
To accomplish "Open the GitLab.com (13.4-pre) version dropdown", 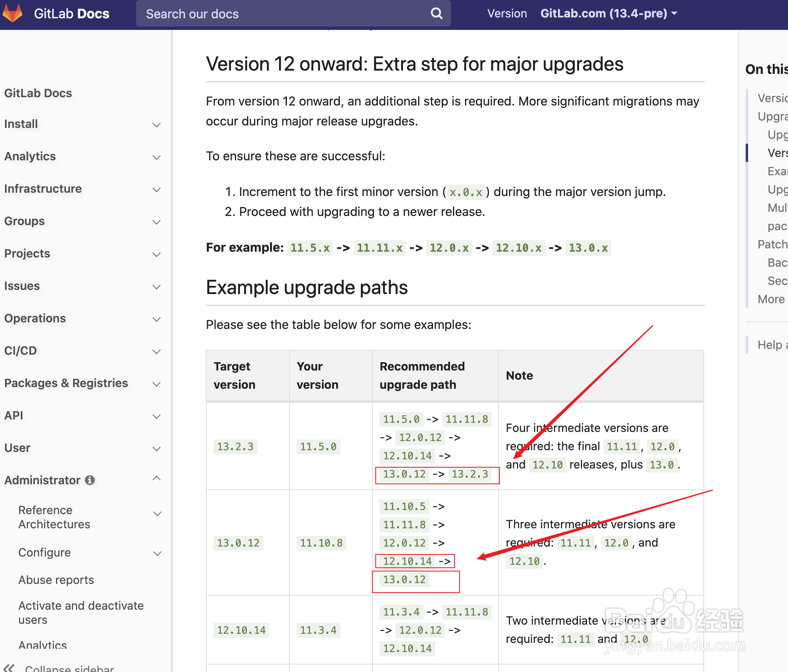I will [x=609, y=14].
